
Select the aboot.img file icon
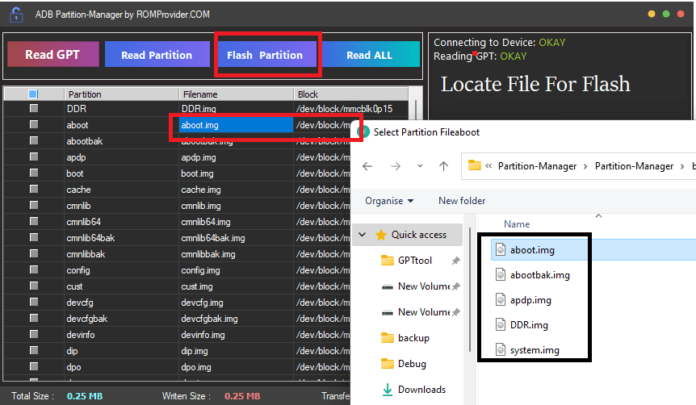pos(500,250)
